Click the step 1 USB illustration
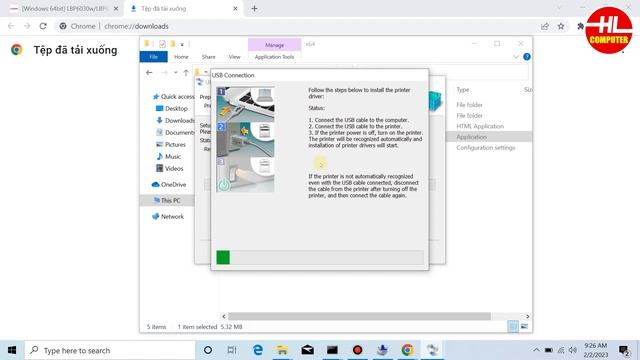This screenshot has width=640, height=360. [x=245, y=104]
